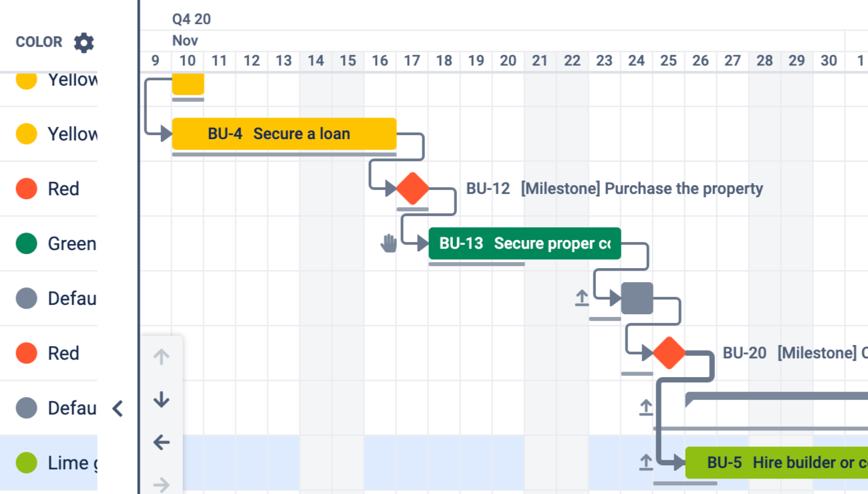Viewport: 868px width, 494px height.
Task: Select the BU-5 Hire builder bar
Action: click(775, 463)
